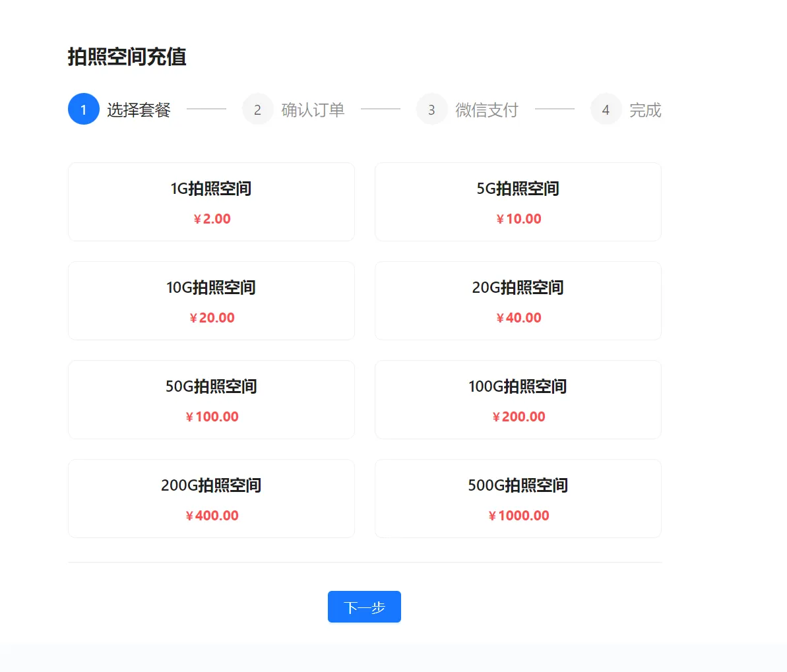Image resolution: width=787 pixels, height=672 pixels.
Task: Click the ¥1000.00 price text
Action: pyautogui.click(x=519, y=516)
